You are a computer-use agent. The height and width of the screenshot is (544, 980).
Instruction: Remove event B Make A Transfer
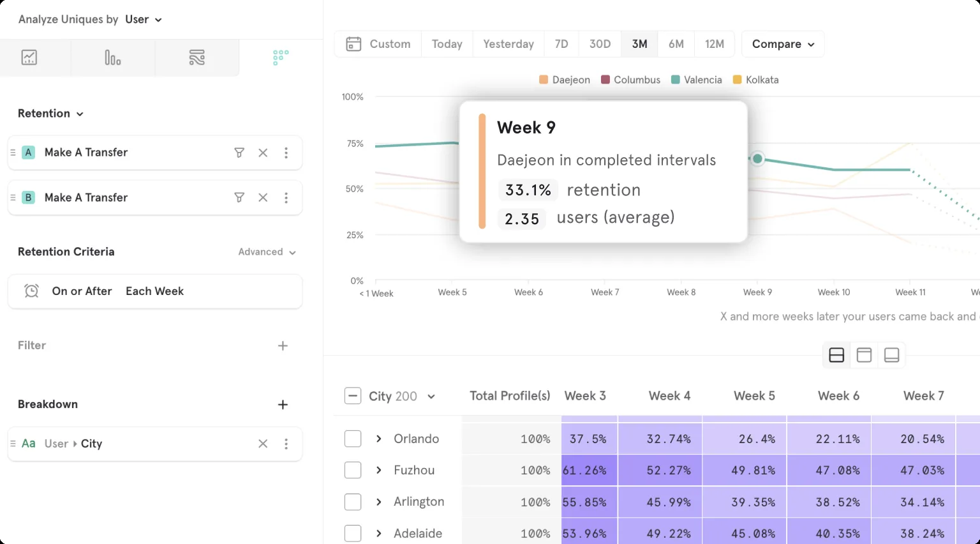263,198
